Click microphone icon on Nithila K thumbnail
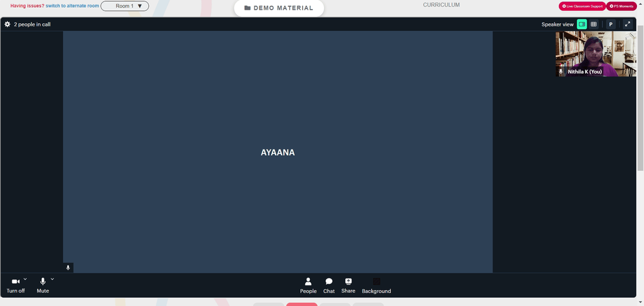 click(561, 72)
